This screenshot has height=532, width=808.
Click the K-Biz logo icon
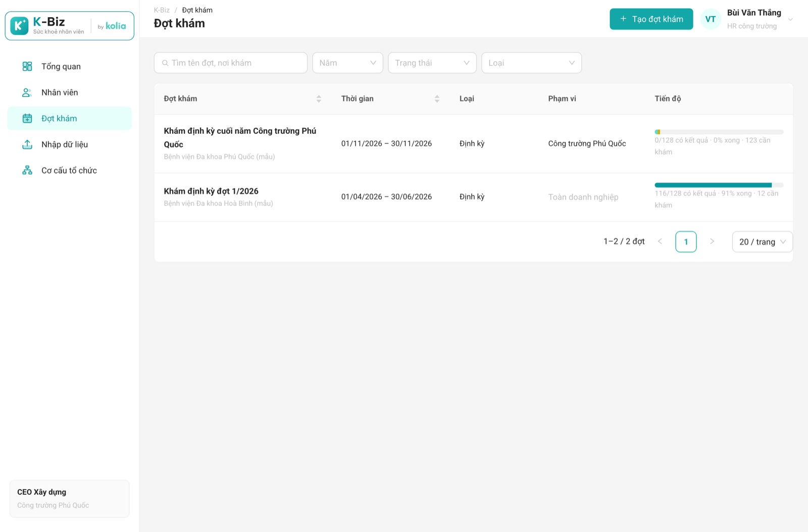(19, 26)
